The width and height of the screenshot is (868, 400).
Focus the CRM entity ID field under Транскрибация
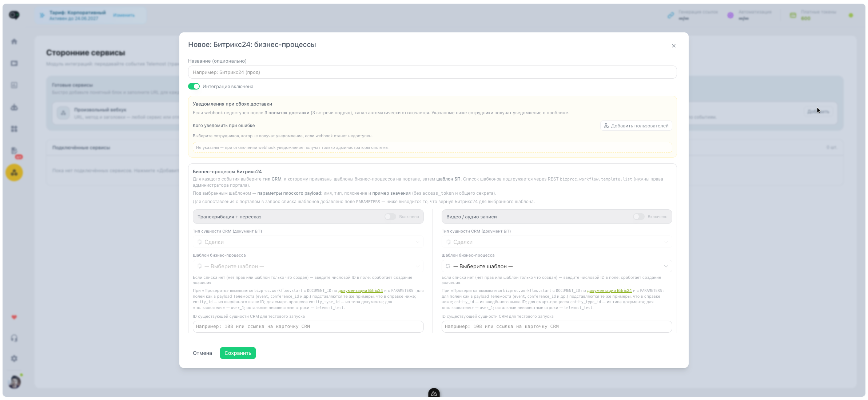[x=308, y=326]
